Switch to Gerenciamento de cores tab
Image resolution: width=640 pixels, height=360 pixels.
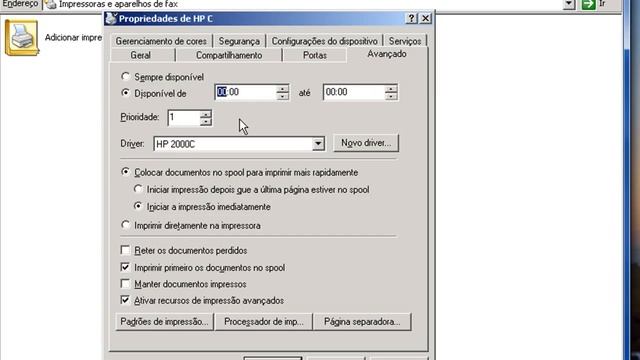pyautogui.click(x=161, y=41)
